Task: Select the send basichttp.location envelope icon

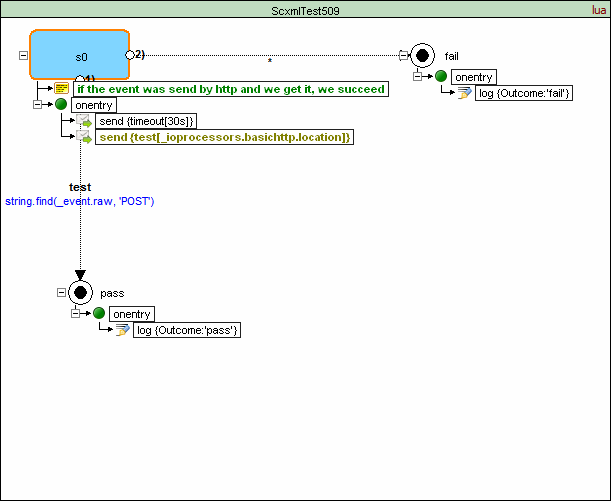Action: [x=85, y=137]
